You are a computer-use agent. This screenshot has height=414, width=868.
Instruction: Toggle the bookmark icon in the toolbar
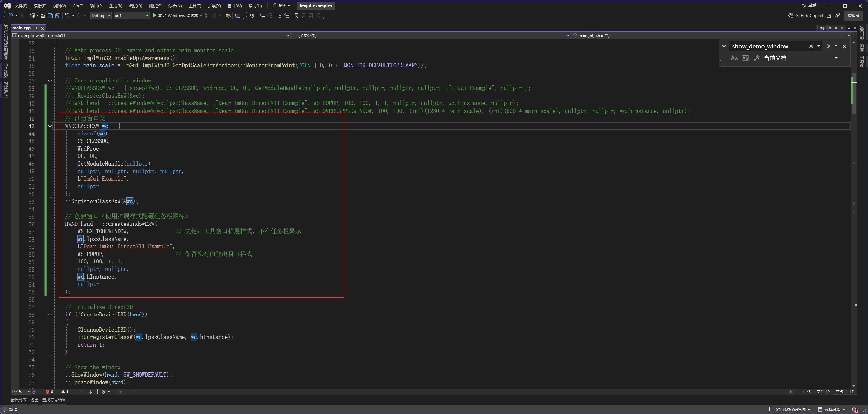point(296,15)
